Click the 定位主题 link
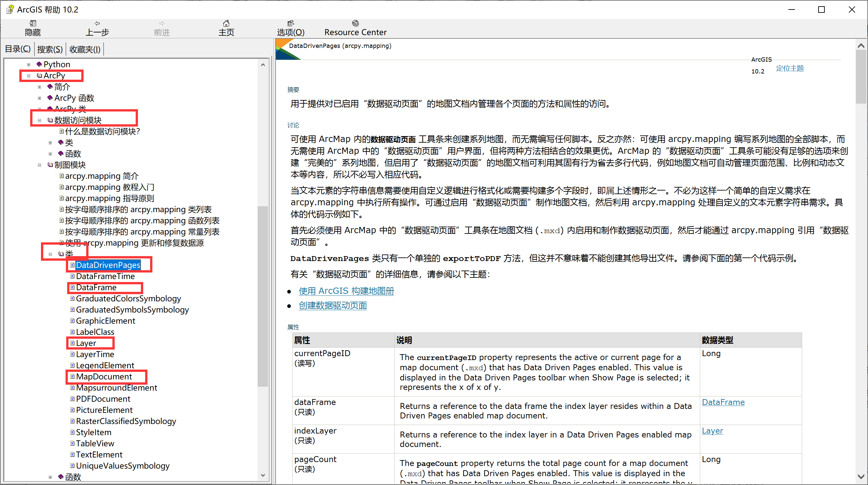Screen dimensions: 868x485 pyautogui.click(x=790, y=68)
